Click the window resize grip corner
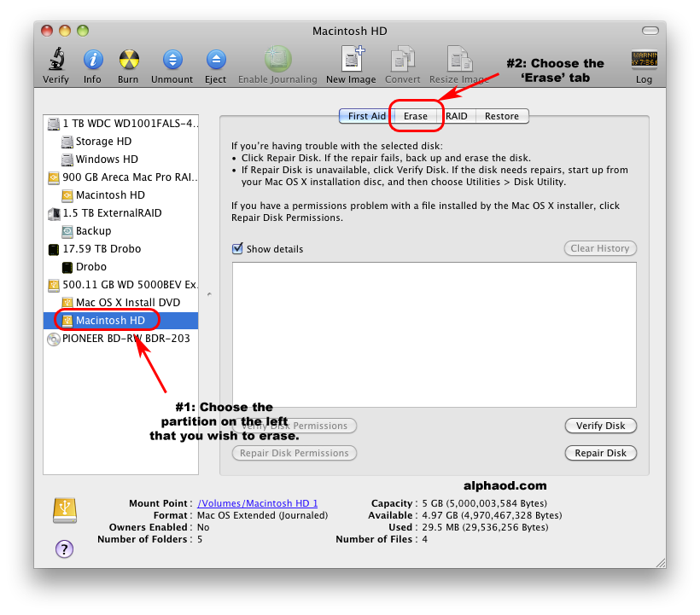700x615 pixels. pyautogui.click(x=661, y=563)
